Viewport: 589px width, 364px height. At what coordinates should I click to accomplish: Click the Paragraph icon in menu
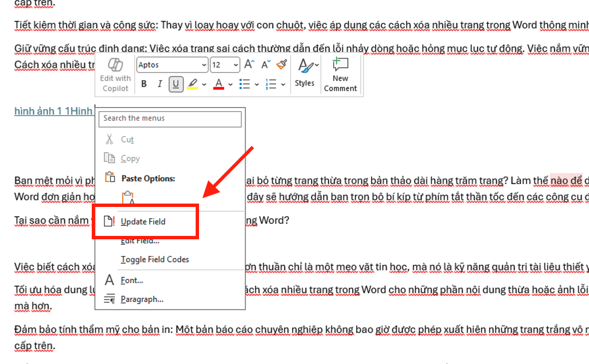(109, 299)
